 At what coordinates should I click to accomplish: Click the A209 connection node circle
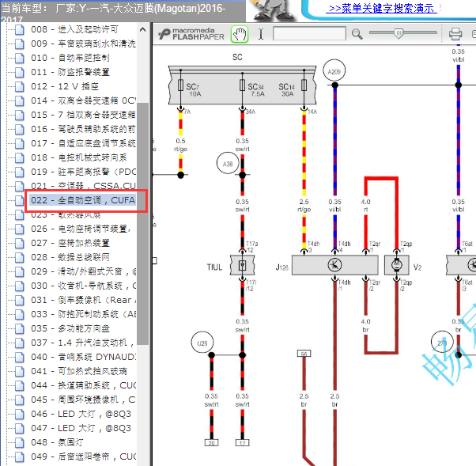334,71
